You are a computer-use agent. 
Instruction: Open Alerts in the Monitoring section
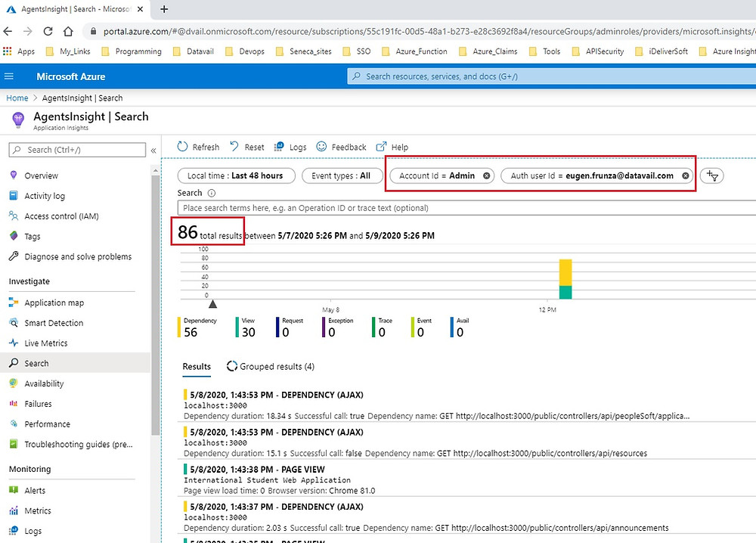coord(36,490)
